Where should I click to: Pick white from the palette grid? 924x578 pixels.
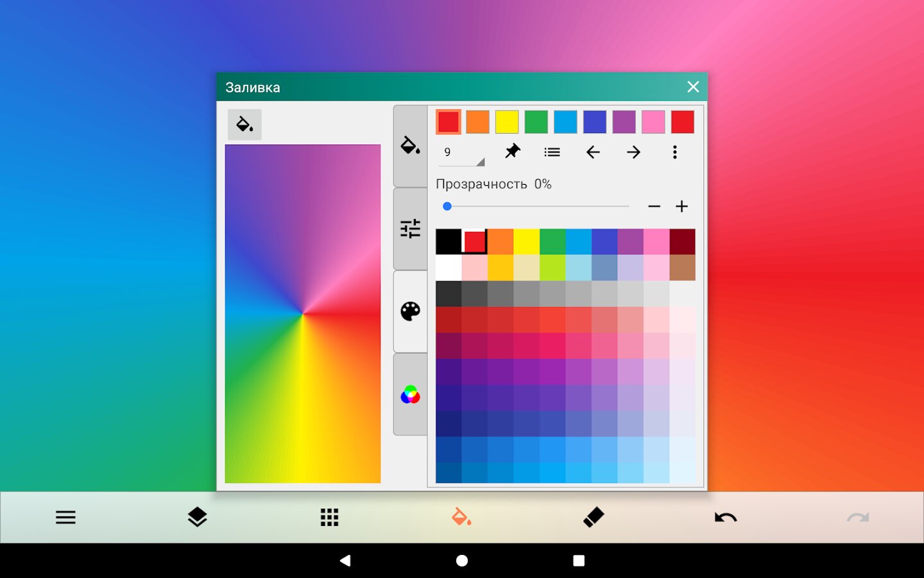pos(449,268)
